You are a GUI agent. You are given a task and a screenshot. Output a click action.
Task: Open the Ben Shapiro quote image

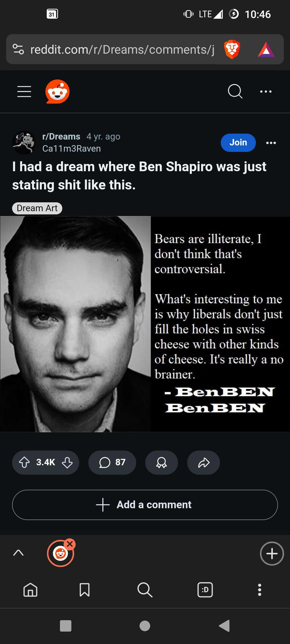(145, 324)
